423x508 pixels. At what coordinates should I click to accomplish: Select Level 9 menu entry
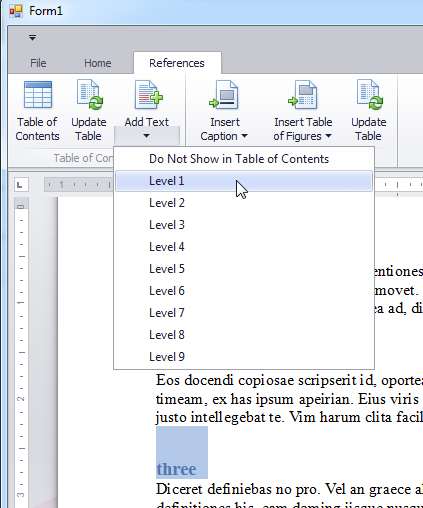pos(244,357)
